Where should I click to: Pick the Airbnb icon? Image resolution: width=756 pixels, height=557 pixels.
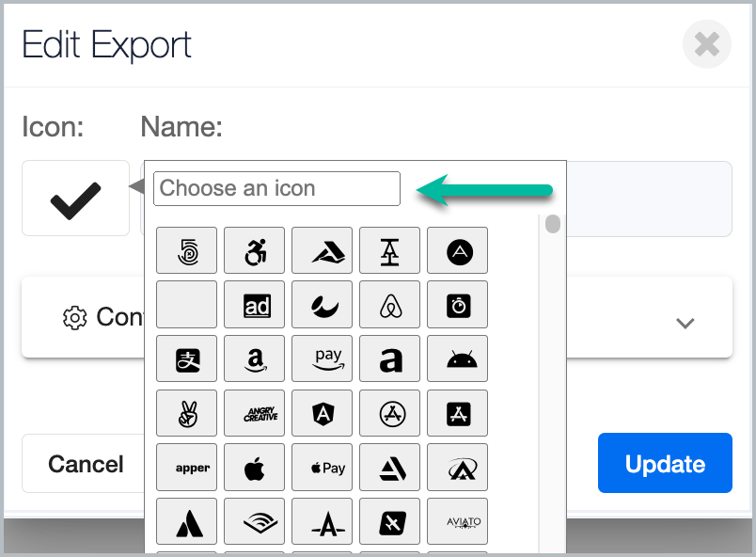click(x=389, y=305)
